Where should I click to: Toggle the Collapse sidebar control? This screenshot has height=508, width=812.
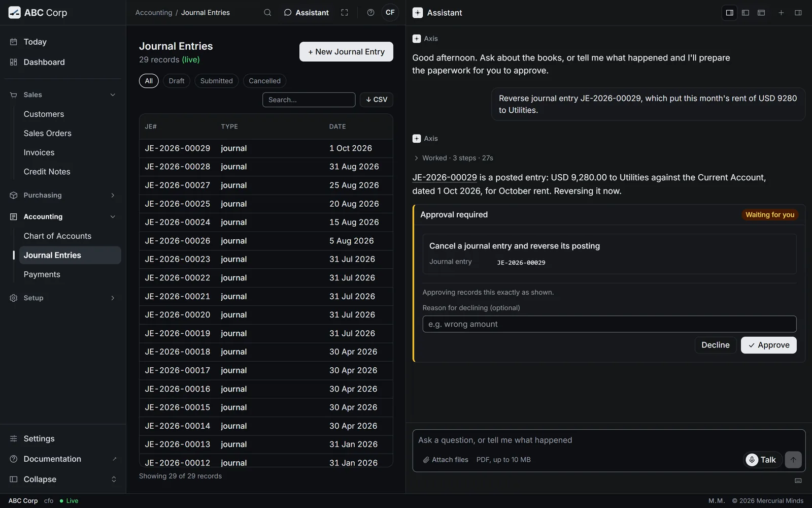coord(63,479)
